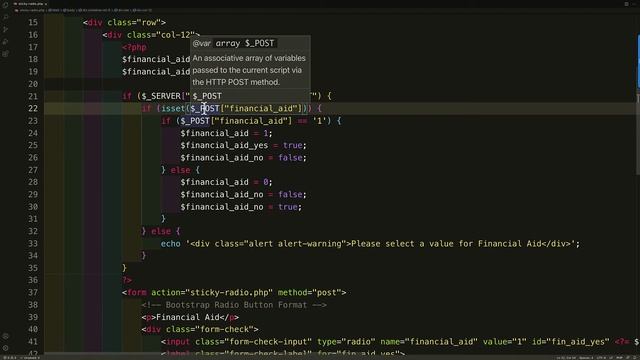Screen dimensions: 640x360
Task: Click class="col-12" on line 16
Action: point(161,35)
